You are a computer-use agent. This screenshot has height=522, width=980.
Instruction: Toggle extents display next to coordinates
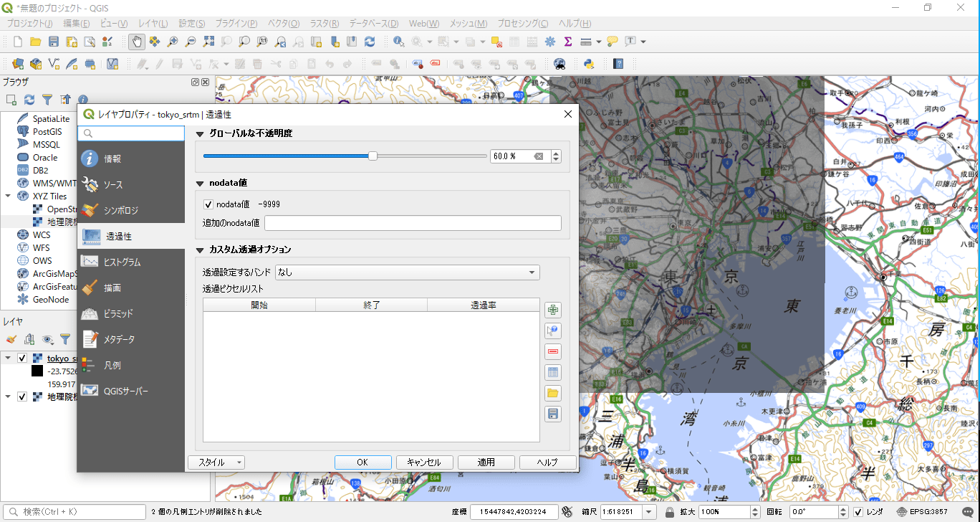click(567, 512)
